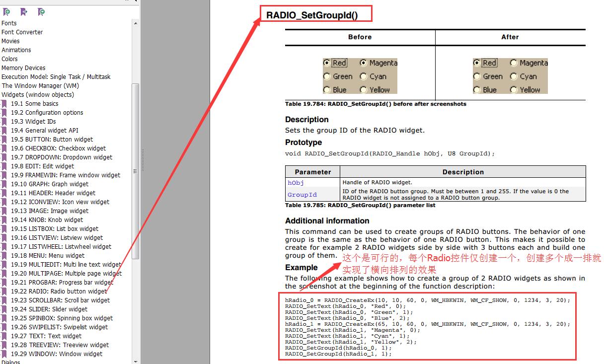Select the Memory Devices bookmark
604x364 pixels.
pyautogui.click(x=23, y=68)
